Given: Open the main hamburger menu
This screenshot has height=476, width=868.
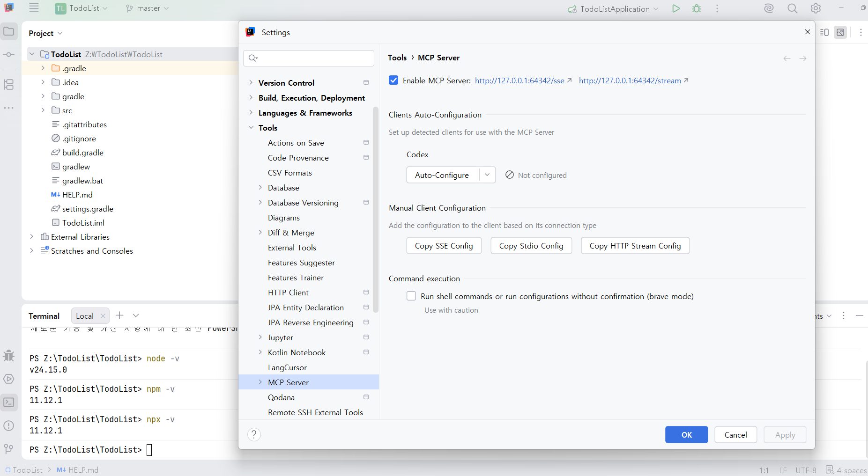Looking at the screenshot, I should 34,8.
